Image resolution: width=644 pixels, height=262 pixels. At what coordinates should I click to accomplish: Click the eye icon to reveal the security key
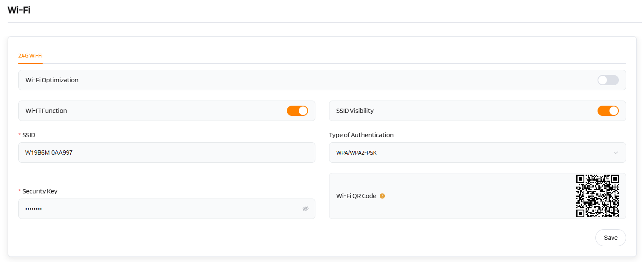point(305,209)
